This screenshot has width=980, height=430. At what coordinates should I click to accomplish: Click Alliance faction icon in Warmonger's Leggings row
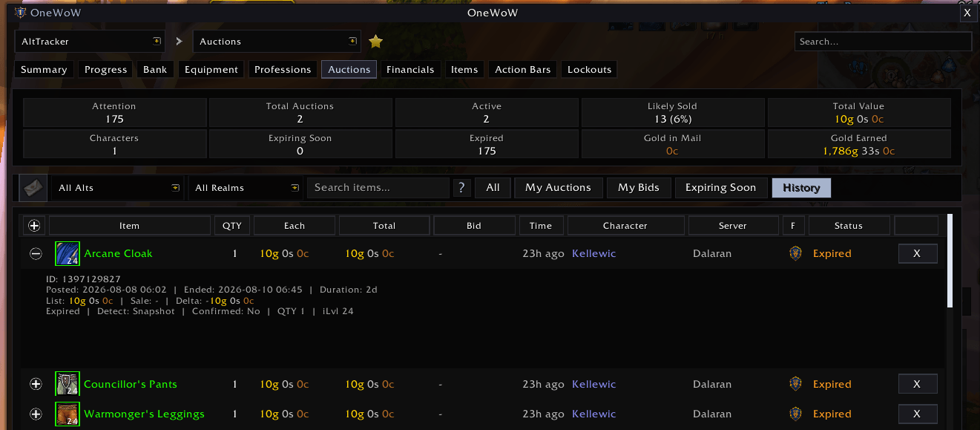[795, 414]
